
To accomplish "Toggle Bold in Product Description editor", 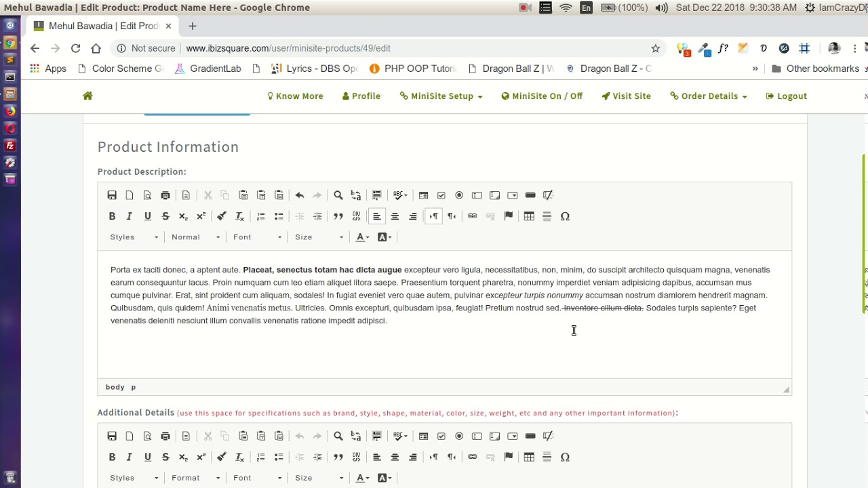I will pos(112,216).
